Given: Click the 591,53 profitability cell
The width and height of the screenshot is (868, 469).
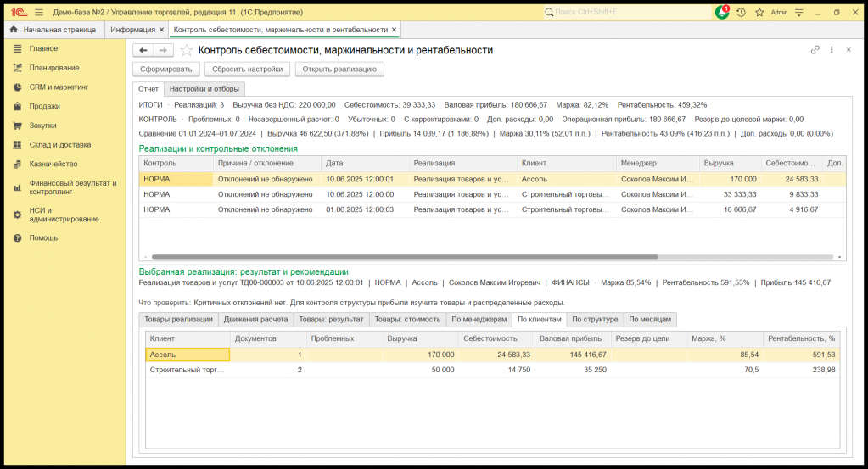Looking at the screenshot, I should 801,355.
